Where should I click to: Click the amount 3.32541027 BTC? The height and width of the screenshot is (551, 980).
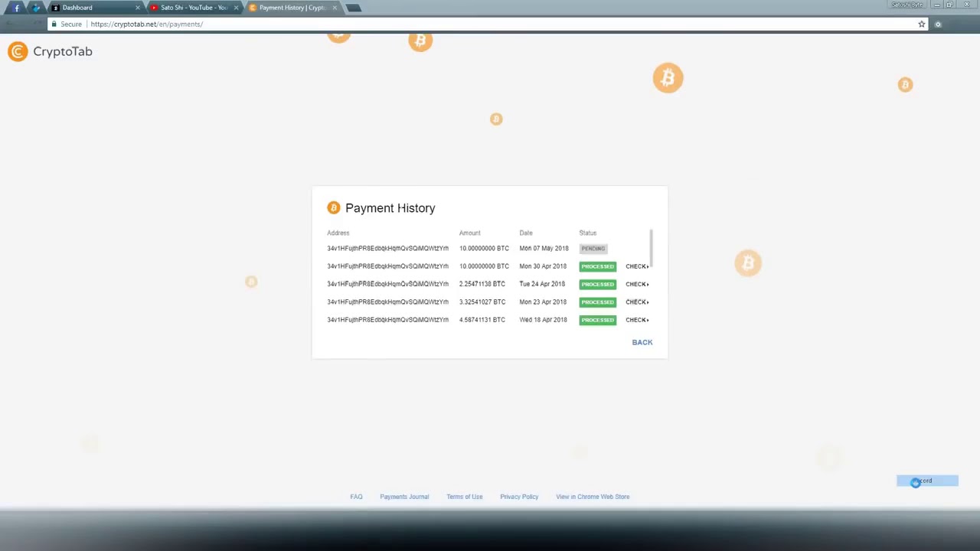pos(482,302)
